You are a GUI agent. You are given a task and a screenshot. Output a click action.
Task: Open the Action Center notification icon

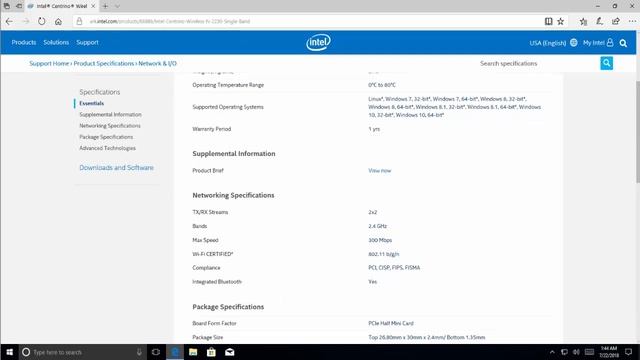click(629, 352)
